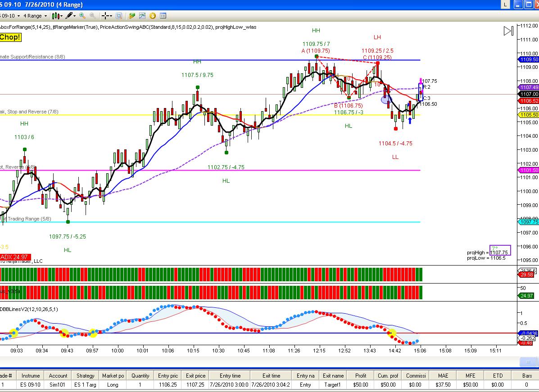The width and height of the screenshot is (539, 392).
Task: Click the ETD column header
Action: pos(498,375)
